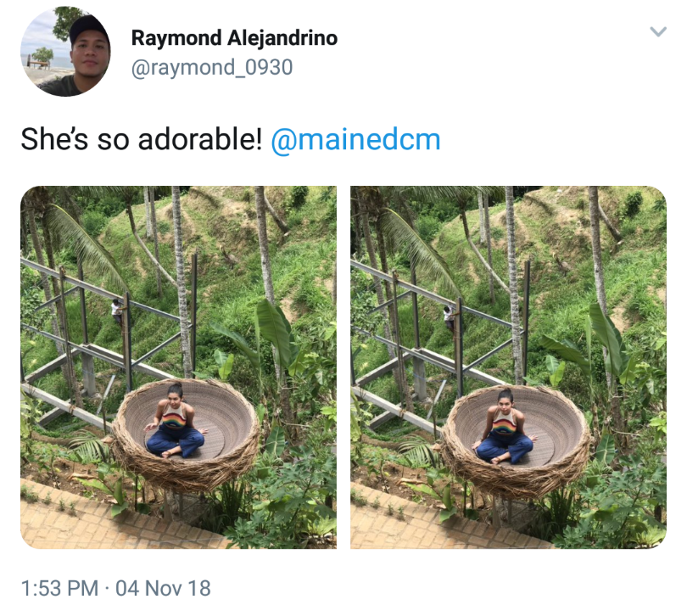Click the 04 Nov 18 date
This screenshot has height=616, width=687.
tap(163, 587)
